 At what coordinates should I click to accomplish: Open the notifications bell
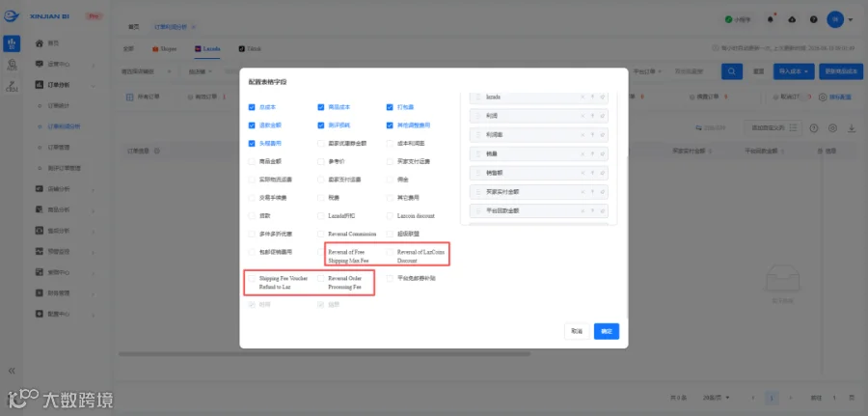click(771, 19)
